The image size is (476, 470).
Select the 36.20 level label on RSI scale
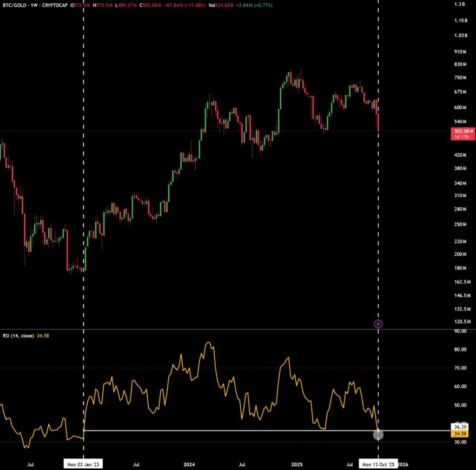[460, 426]
